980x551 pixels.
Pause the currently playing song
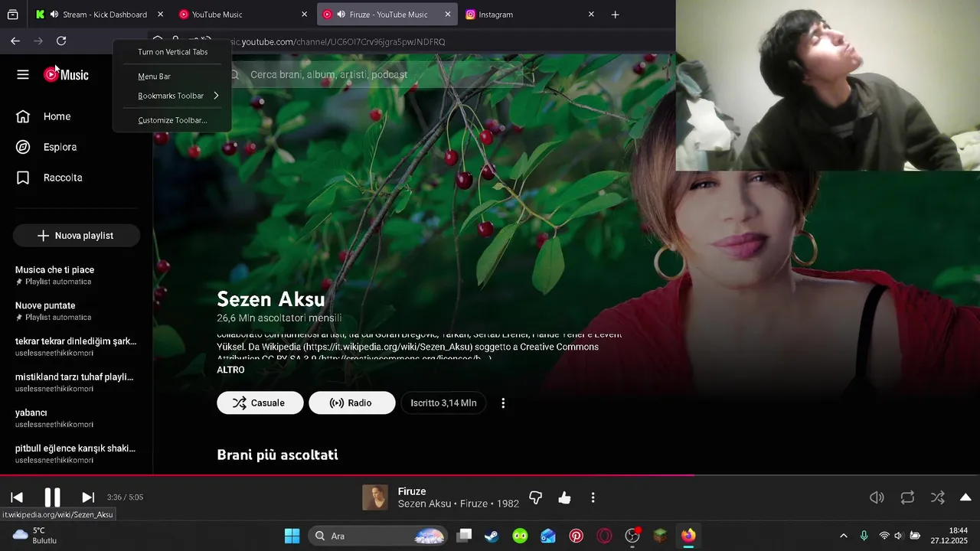coord(52,497)
